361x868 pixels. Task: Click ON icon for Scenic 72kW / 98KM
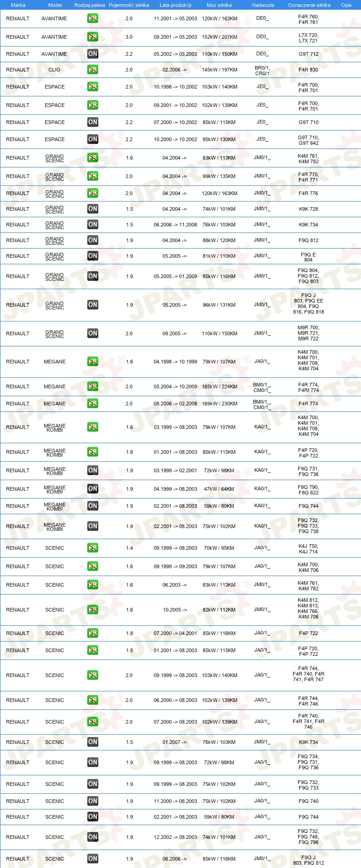pyautogui.click(x=93, y=762)
